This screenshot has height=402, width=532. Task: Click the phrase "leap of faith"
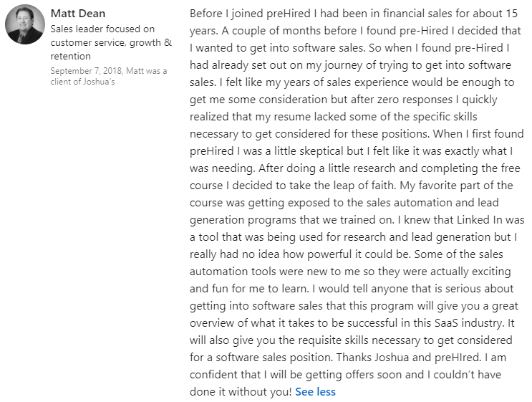click(x=361, y=185)
